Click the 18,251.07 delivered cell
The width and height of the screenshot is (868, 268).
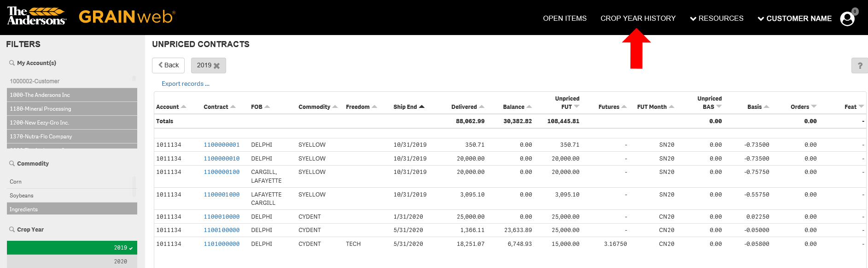471,244
